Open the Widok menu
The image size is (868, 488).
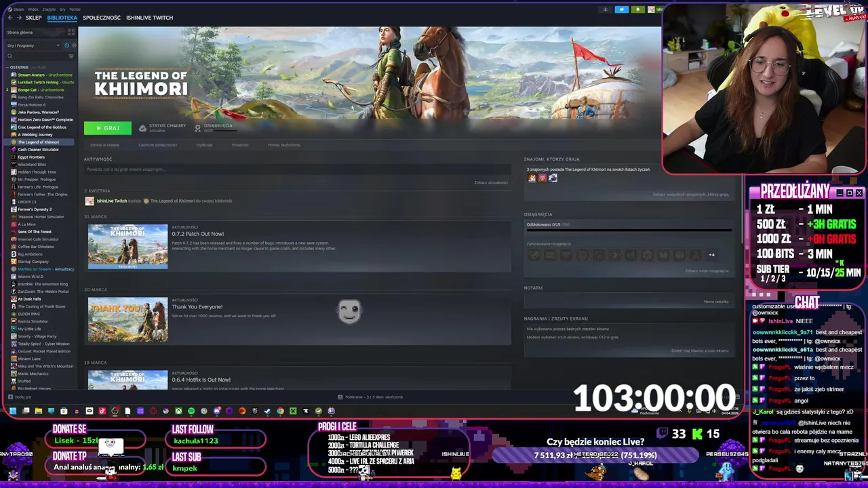pyautogui.click(x=33, y=9)
